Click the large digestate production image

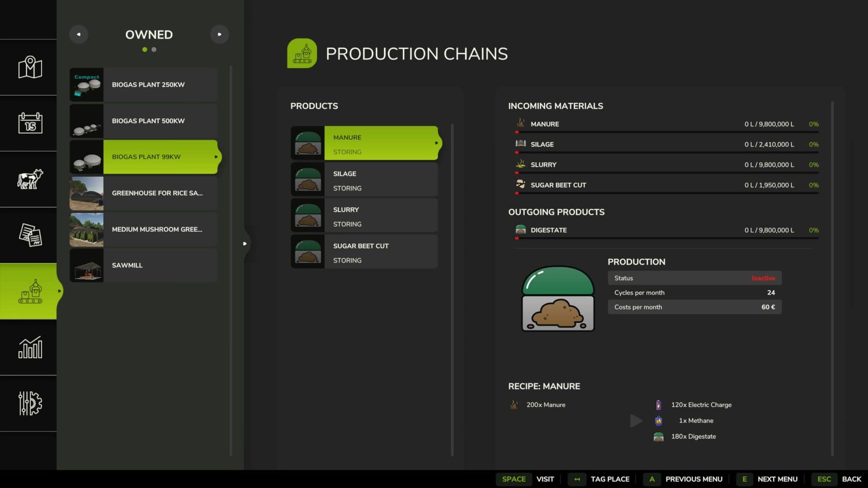(x=558, y=299)
